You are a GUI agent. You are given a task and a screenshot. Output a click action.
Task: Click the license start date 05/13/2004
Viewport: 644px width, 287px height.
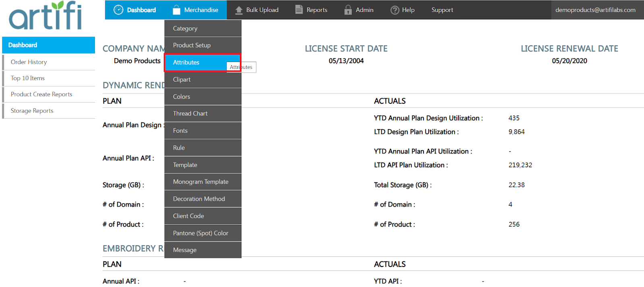click(346, 61)
